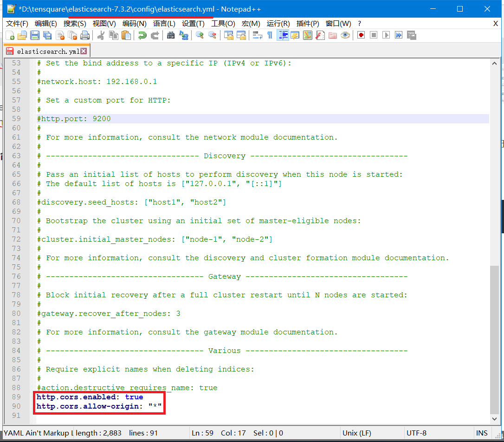Save the current file with the floppy icon
Image resolution: width=504 pixels, height=442 pixels.
point(35,35)
